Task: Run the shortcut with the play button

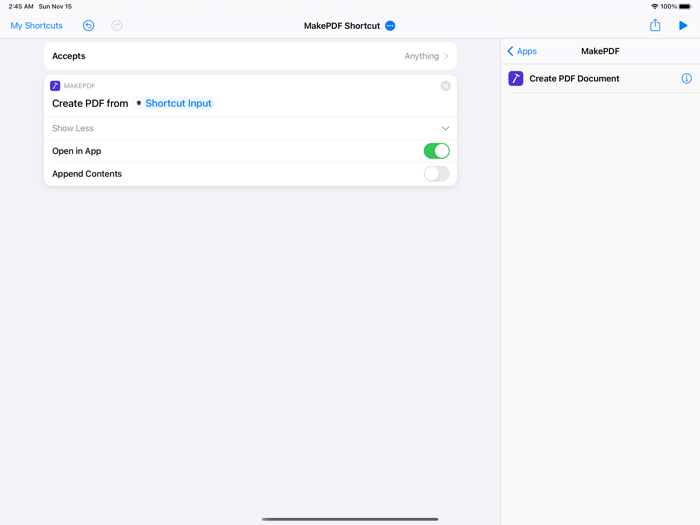Action: (683, 26)
